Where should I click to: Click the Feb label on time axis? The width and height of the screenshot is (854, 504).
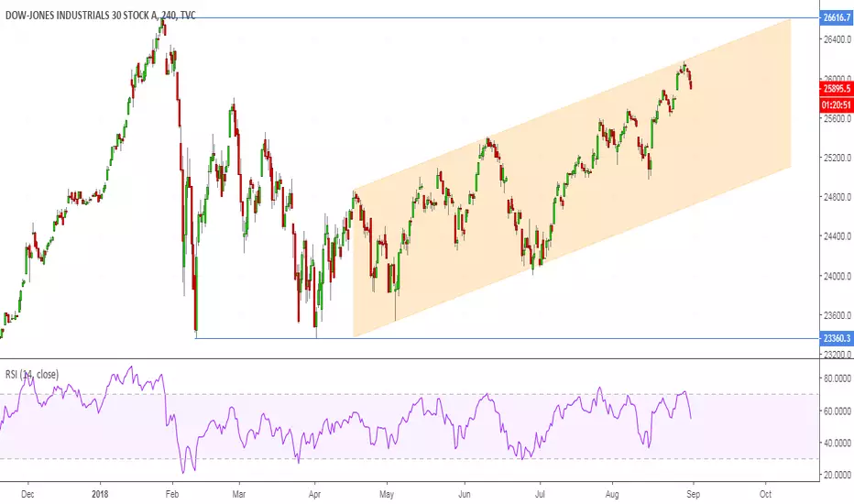click(x=172, y=494)
